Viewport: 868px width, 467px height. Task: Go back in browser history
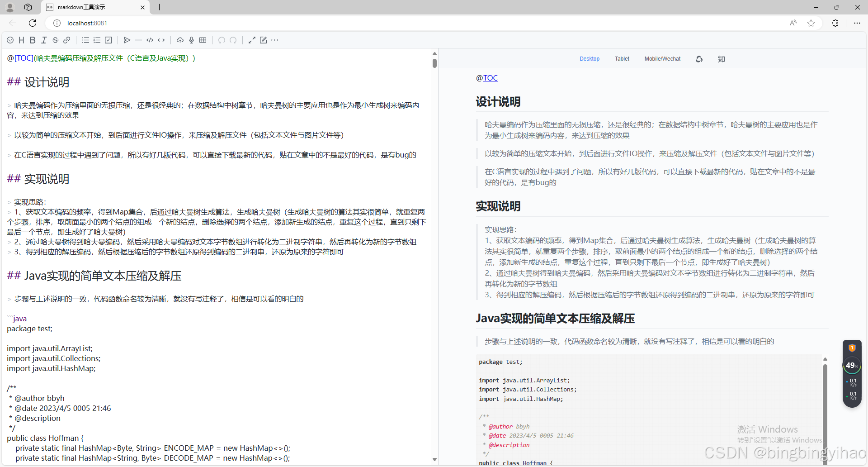[x=13, y=23]
